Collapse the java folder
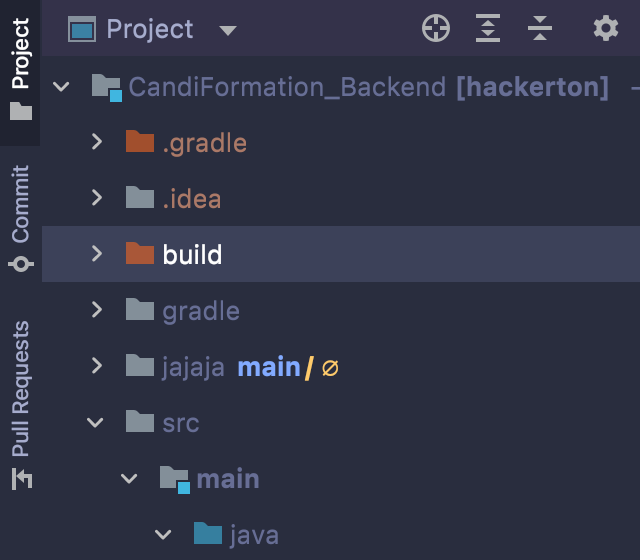 [163, 534]
